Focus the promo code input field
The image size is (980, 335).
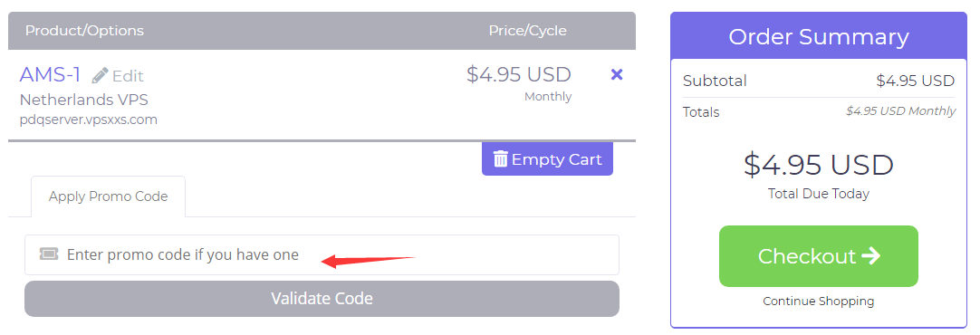pyautogui.click(x=322, y=254)
